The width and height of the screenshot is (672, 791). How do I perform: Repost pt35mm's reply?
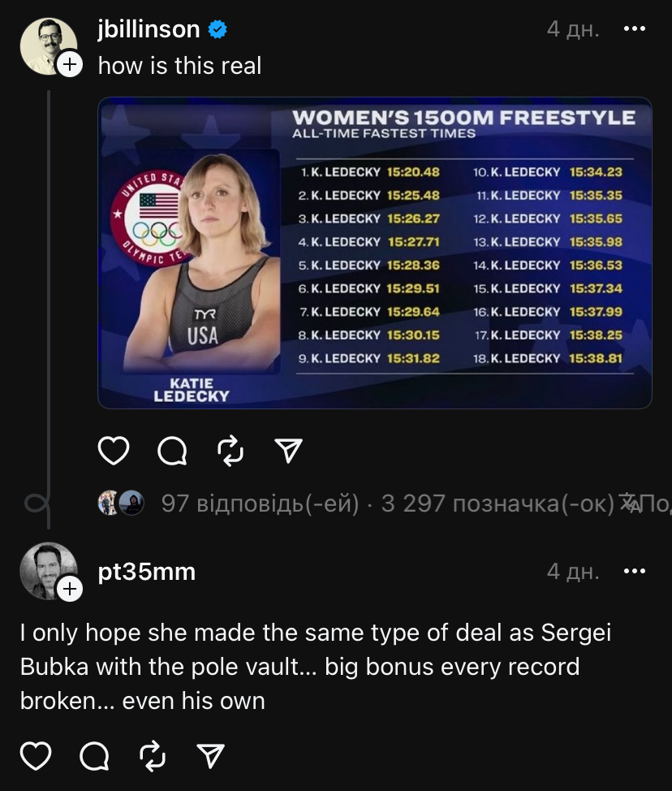coord(153,756)
